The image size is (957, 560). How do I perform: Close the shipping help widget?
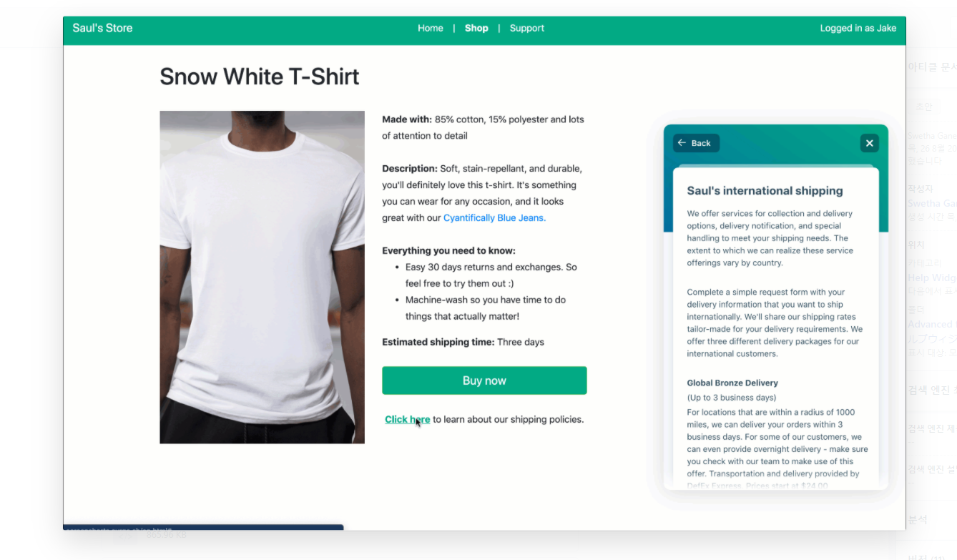[x=869, y=143]
